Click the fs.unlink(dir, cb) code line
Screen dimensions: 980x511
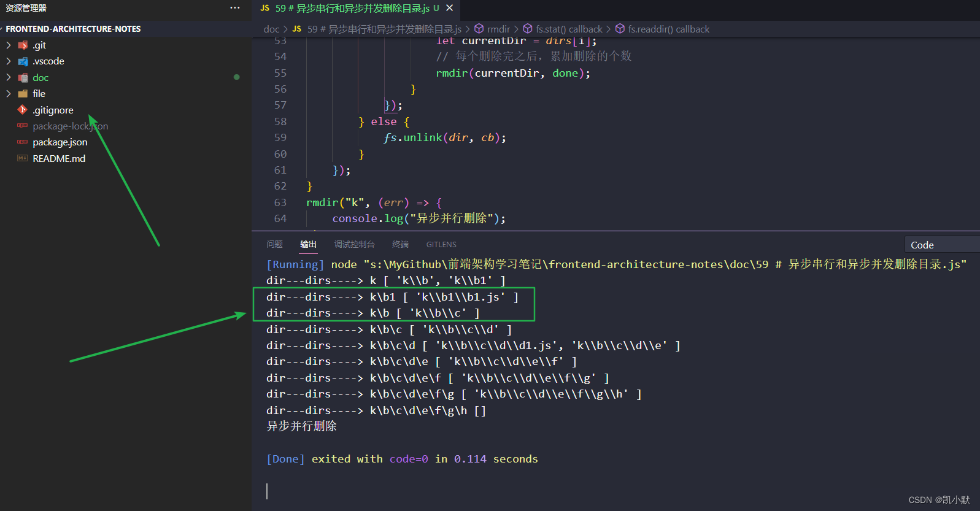pos(445,137)
